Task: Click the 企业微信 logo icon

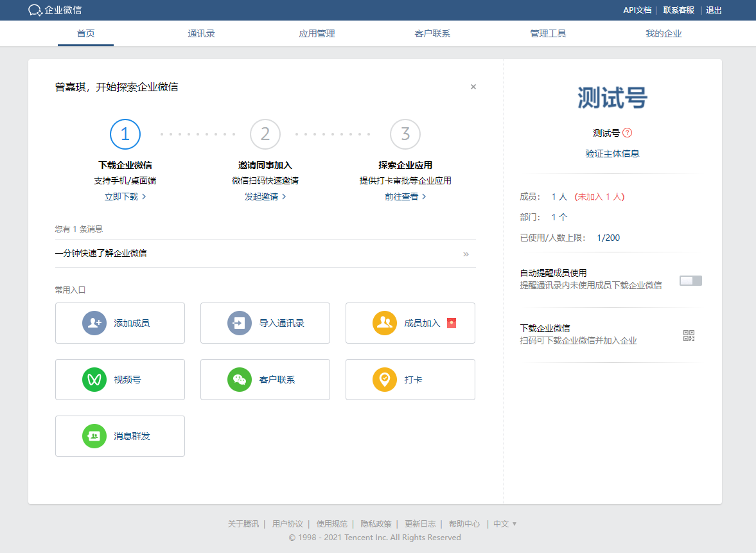Action: pos(35,10)
